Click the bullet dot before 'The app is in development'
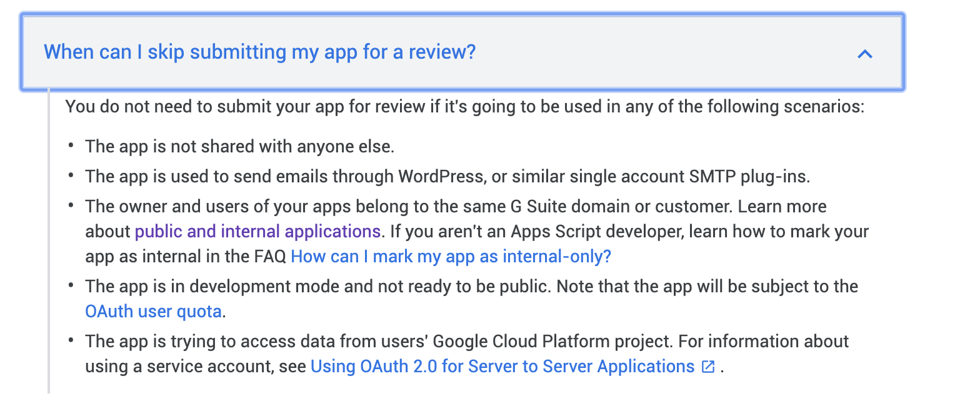980x411 pixels. point(71,287)
